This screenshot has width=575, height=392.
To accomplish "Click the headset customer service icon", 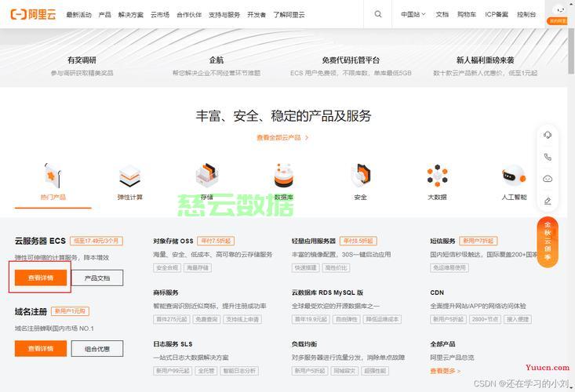I will (x=548, y=135).
